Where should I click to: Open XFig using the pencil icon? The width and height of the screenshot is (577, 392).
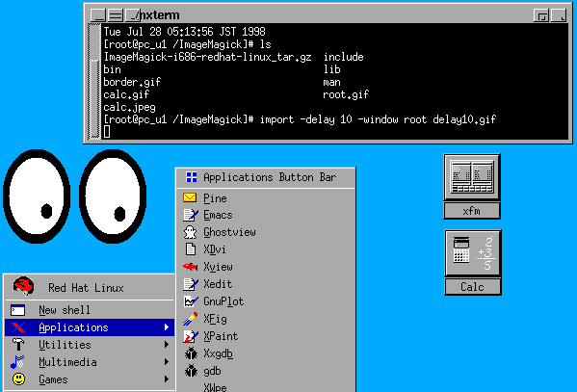191,319
